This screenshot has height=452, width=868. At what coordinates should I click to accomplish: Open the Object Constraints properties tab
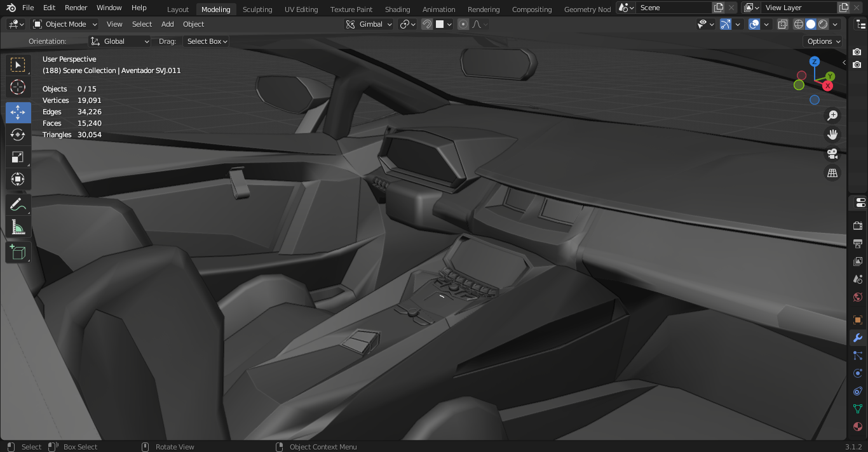[x=858, y=391]
